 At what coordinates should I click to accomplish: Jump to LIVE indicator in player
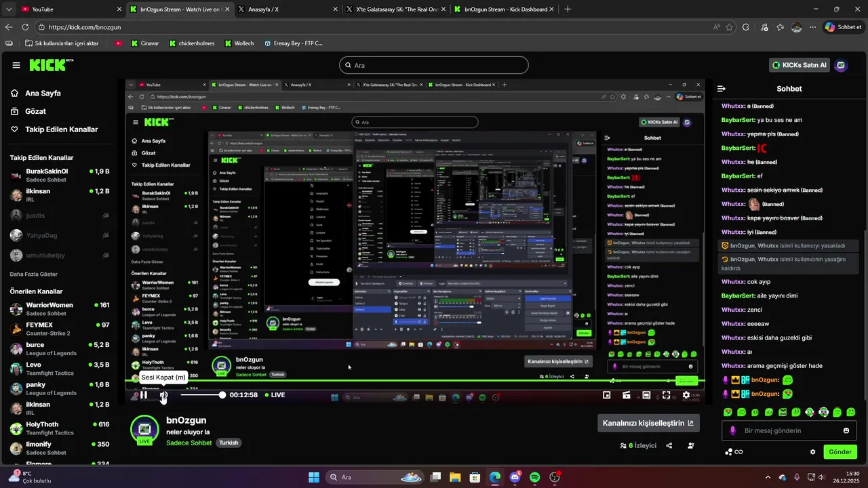point(275,394)
